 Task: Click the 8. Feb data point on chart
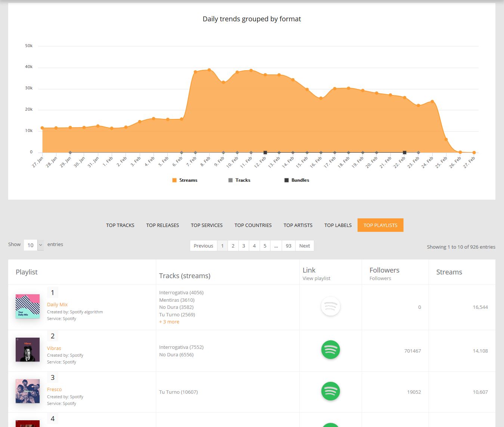(209, 70)
